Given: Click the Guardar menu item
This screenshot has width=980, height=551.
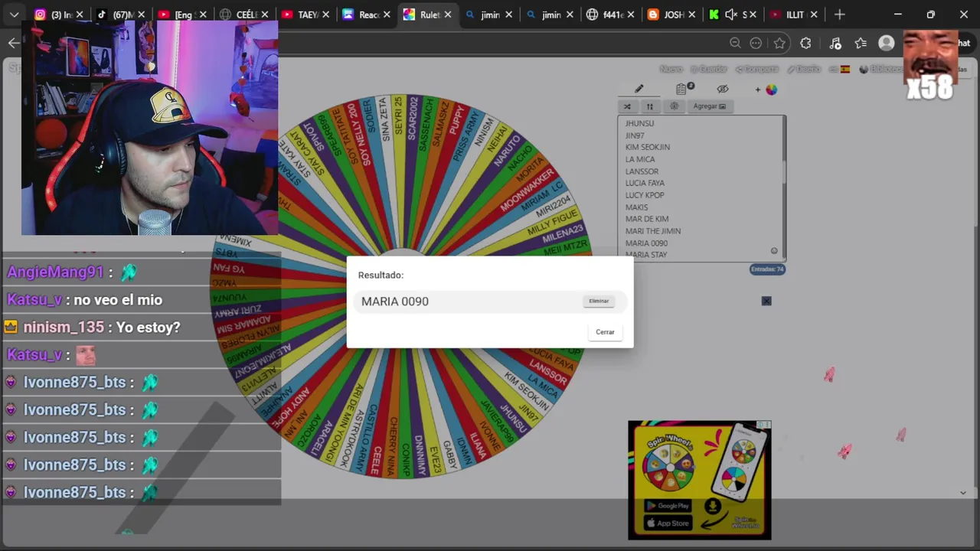Looking at the screenshot, I should point(710,69).
